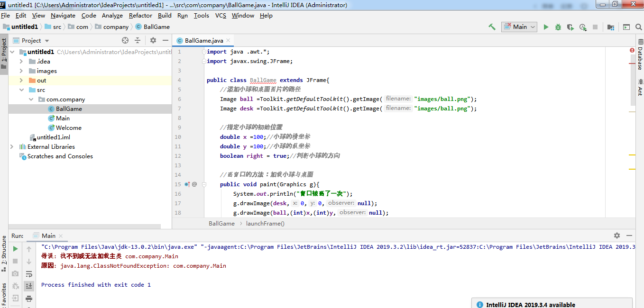
Task: Select untitled1.iml file in tree
Action: (x=54, y=137)
